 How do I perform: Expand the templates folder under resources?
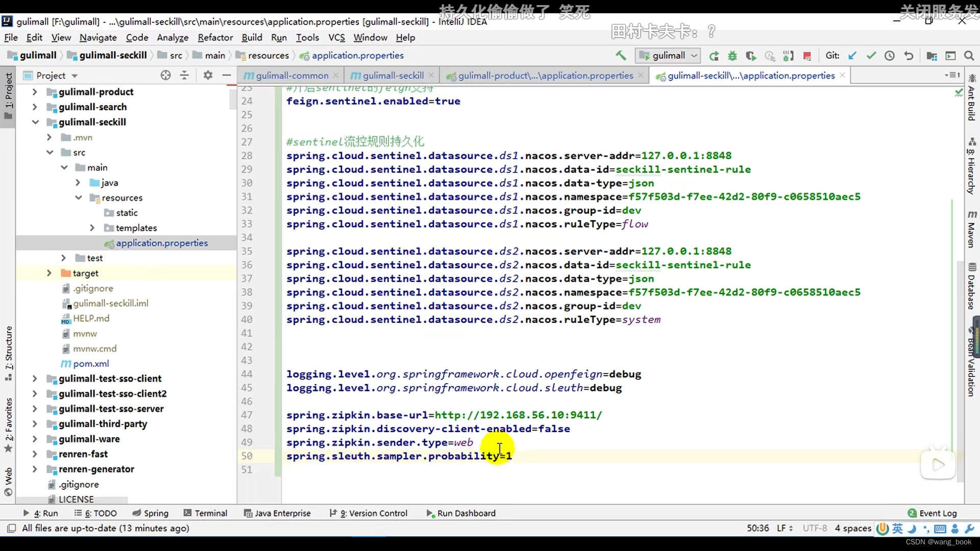92,228
